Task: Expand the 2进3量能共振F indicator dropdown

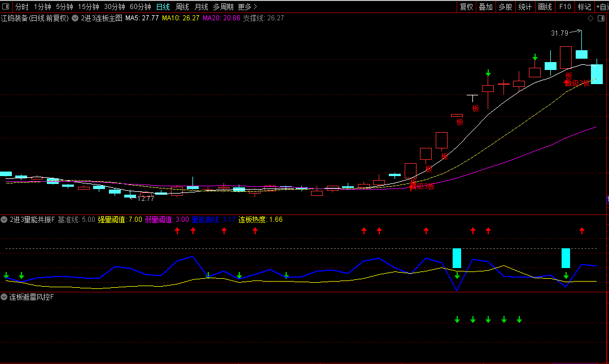Action: point(4,220)
